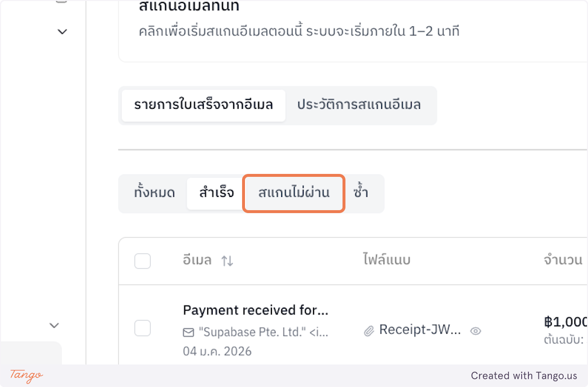Click the ฿1,000 amount in the table
Viewport: 588px width, 387px height.
569,322
